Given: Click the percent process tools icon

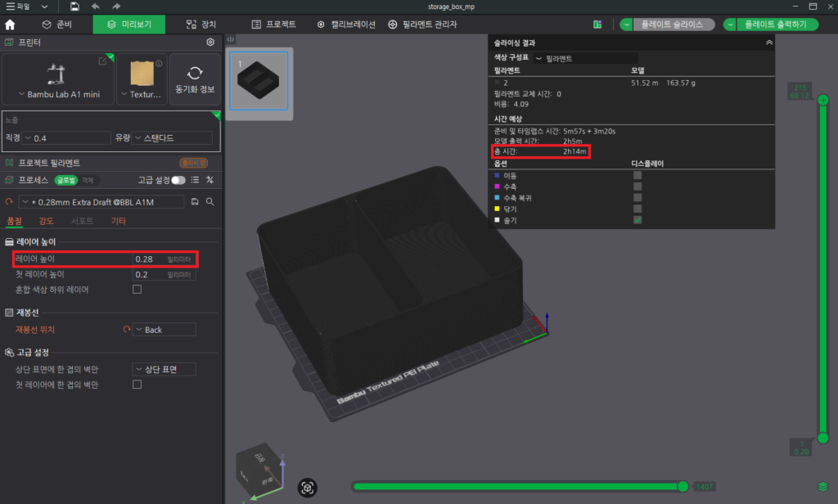Looking at the screenshot, I should pos(210,180).
